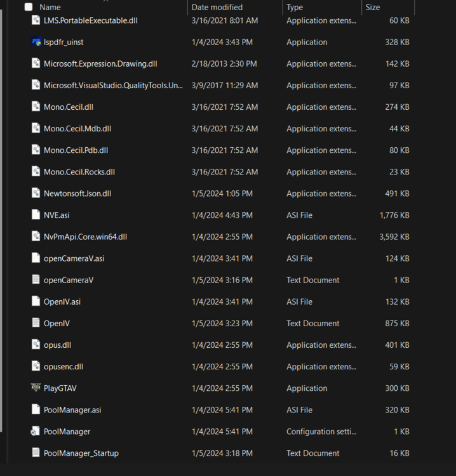Click the 1/5/2024 1:05 PM date
456x476 pixels.
coord(222,194)
